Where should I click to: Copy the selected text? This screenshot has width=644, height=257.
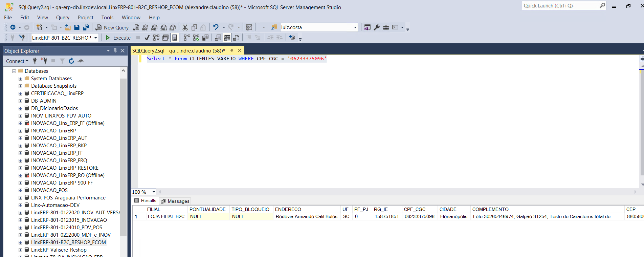(194, 27)
